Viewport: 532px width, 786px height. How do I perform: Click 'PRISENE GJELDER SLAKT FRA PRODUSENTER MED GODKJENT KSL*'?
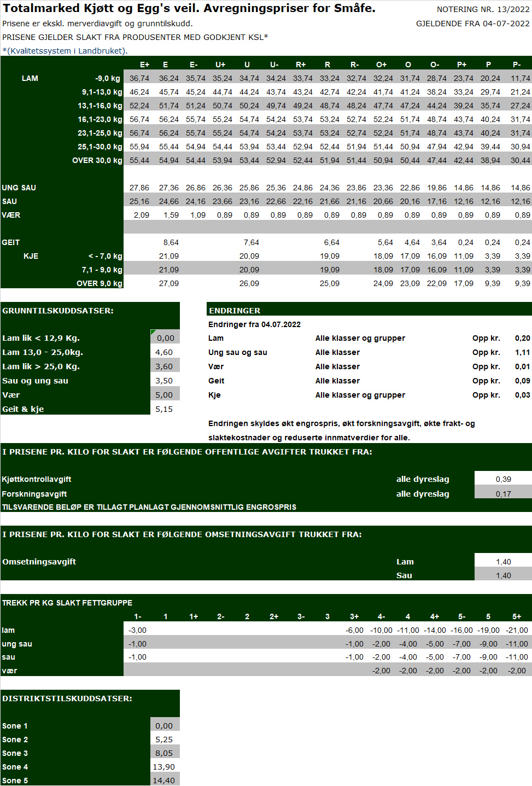pyautogui.click(x=135, y=37)
